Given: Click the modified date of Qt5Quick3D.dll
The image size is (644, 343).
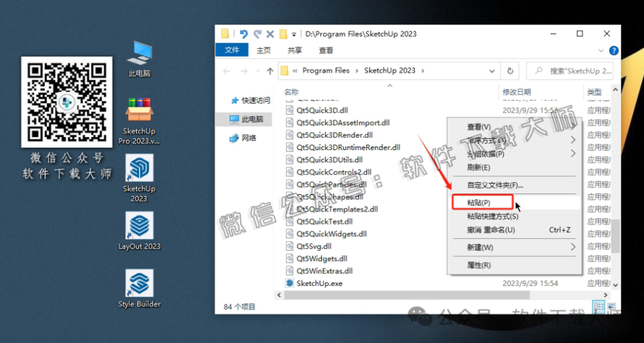Looking at the screenshot, I should click(530, 110).
